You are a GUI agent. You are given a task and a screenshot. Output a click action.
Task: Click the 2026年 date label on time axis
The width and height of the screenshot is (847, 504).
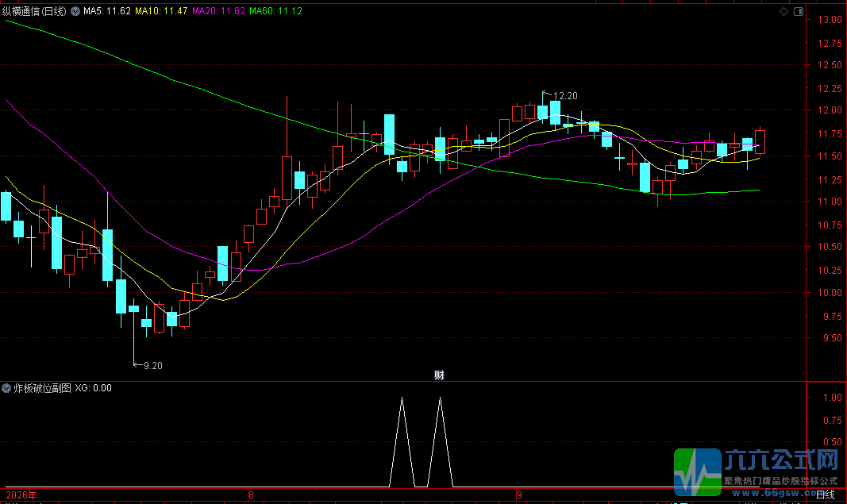click(x=21, y=494)
